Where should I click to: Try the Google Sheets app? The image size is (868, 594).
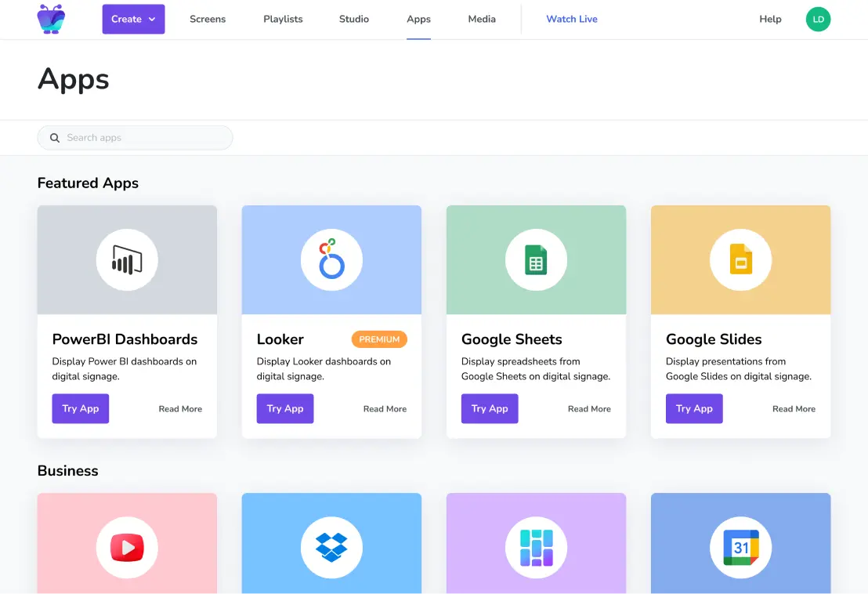[490, 408]
